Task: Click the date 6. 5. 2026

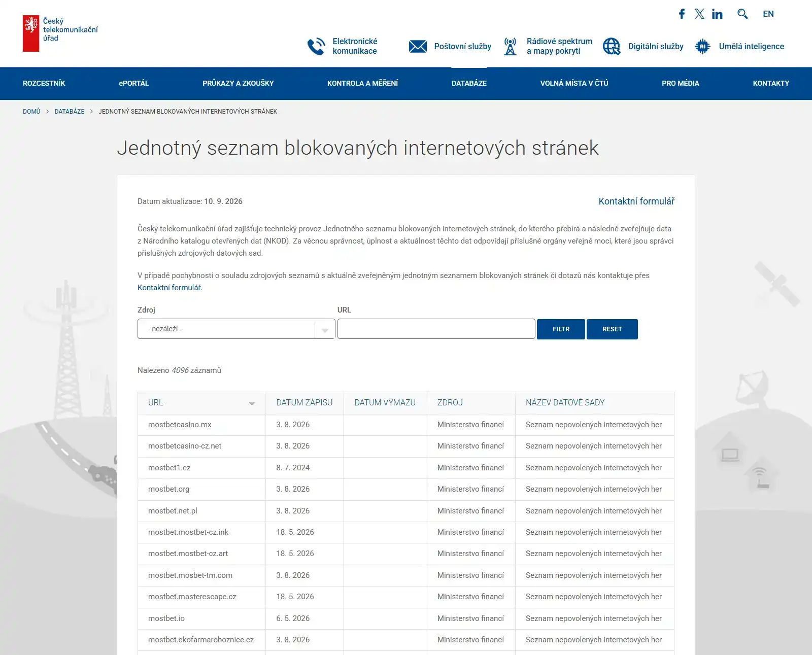Action: point(293,618)
